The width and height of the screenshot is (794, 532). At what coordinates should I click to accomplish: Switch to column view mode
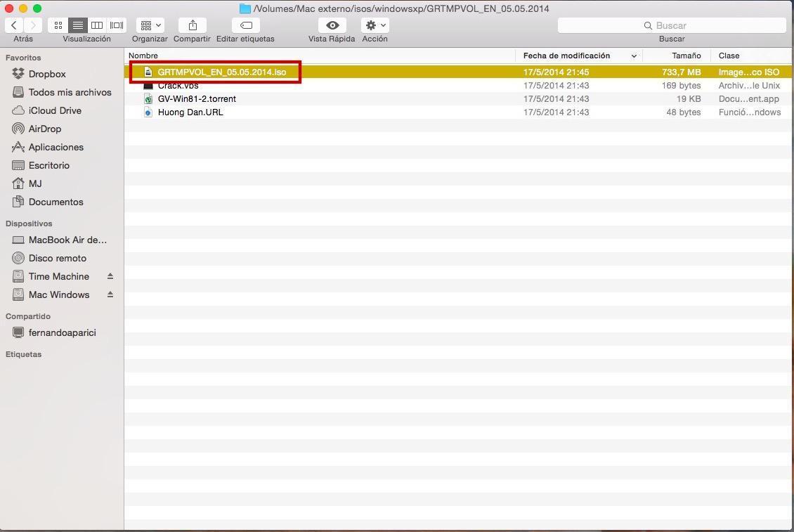tap(97, 25)
